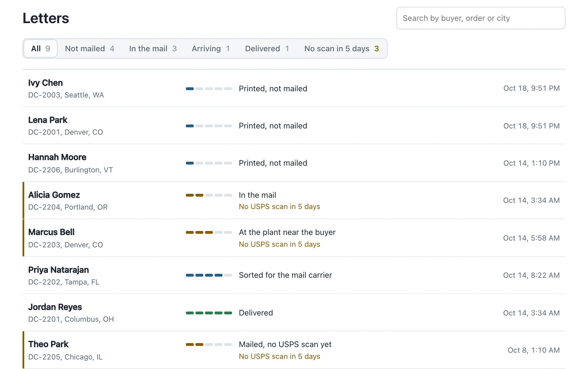Click the no-scan warning under At the plant near the buyer
This screenshot has height=369, width=588.
pyautogui.click(x=279, y=244)
